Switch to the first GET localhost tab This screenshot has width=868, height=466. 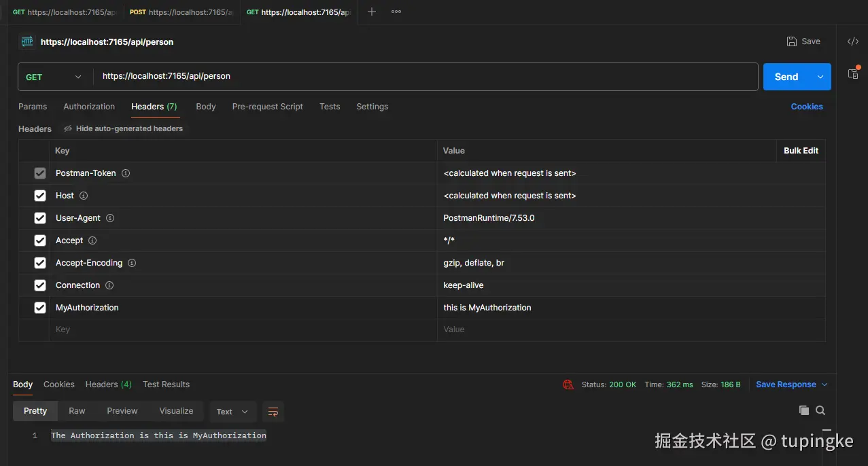click(x=65, y=12)
